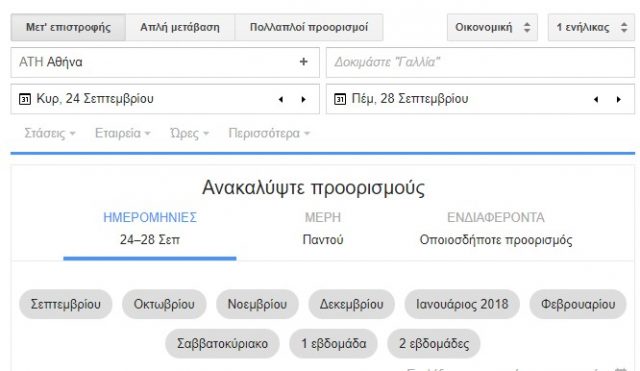Click the plus icon beside ATH Αθήνα
Viewport: 640px width, 371px height.
[x=303, y=62]
